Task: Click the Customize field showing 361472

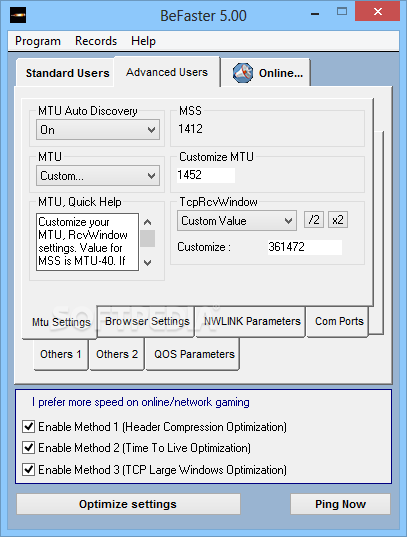Action: click(305, 247)
